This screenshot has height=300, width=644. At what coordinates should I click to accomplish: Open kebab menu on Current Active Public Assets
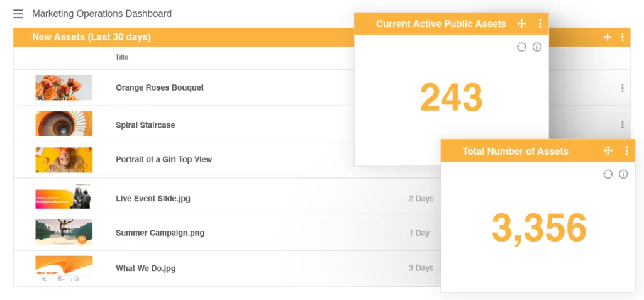[x=540, y=24]
